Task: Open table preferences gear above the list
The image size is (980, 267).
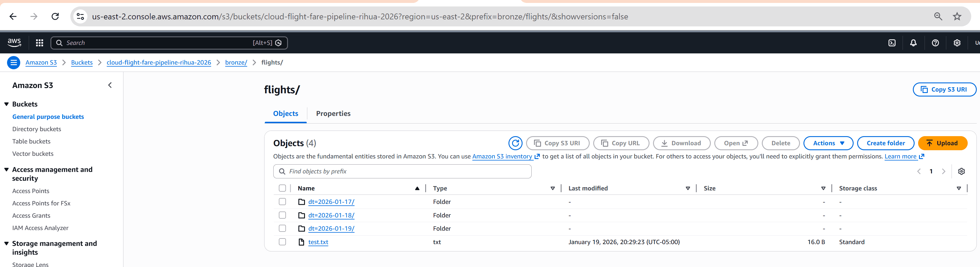Action: click(x=961, y=171)
